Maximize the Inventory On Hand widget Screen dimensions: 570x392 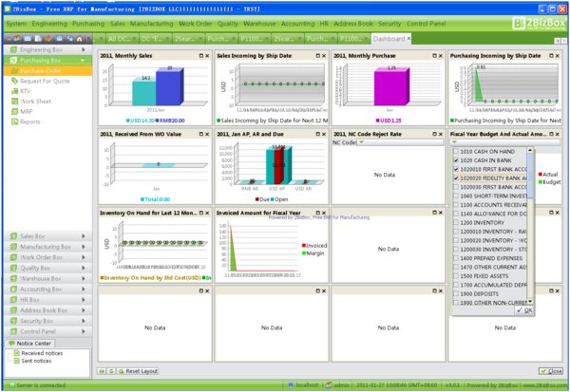(201, 213)
